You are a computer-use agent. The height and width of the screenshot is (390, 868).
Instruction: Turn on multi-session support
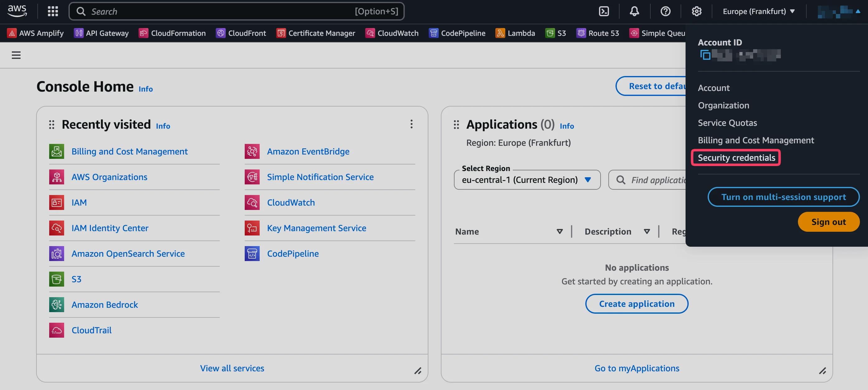(x=783, y=197)
